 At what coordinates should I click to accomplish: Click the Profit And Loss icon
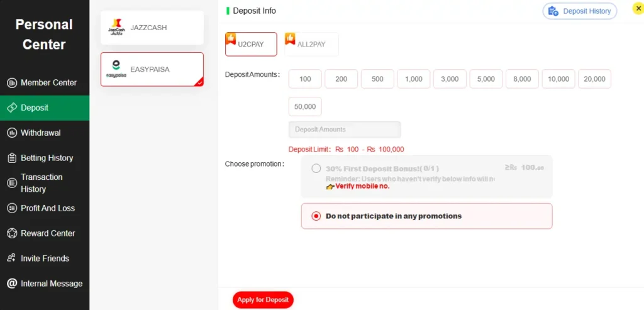point(12,208)
